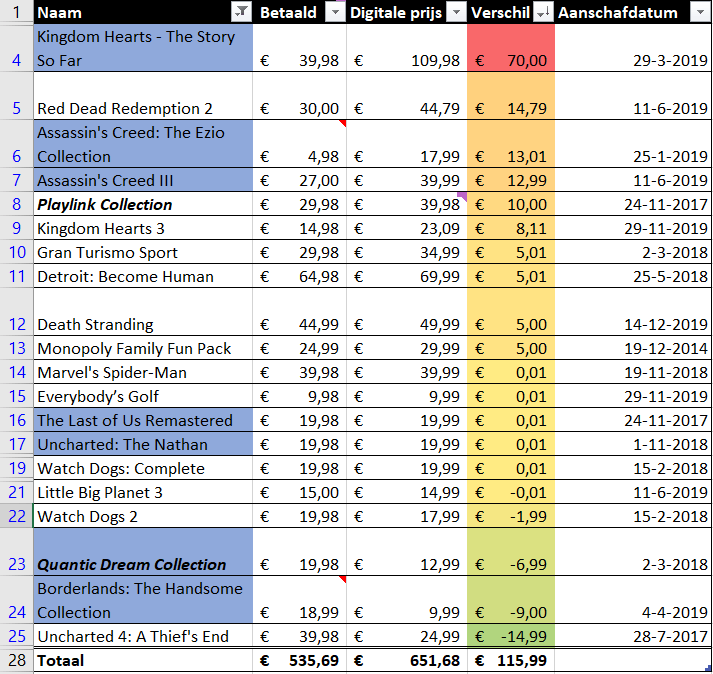Click the -6,99 Verschil cell
The width and height of the screenshot is (713, 674).
[511, 552]
